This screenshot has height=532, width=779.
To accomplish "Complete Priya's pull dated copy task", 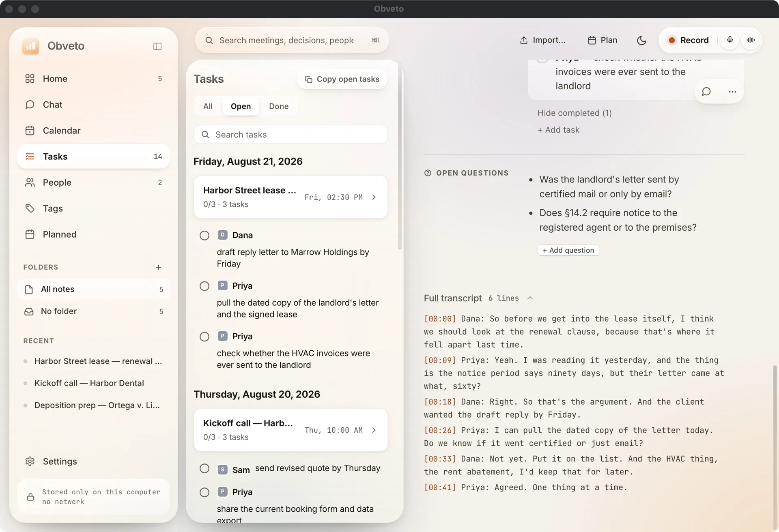I will 204,286.
